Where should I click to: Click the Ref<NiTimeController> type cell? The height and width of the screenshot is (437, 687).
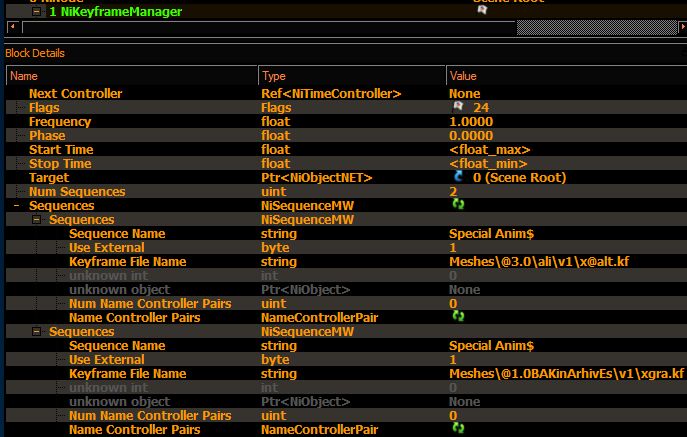331,93
